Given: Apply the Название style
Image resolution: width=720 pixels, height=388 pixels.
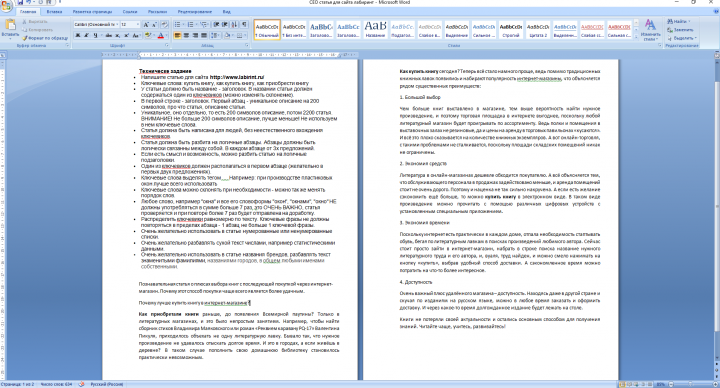Looking at the screenshot, I should 375,30.
